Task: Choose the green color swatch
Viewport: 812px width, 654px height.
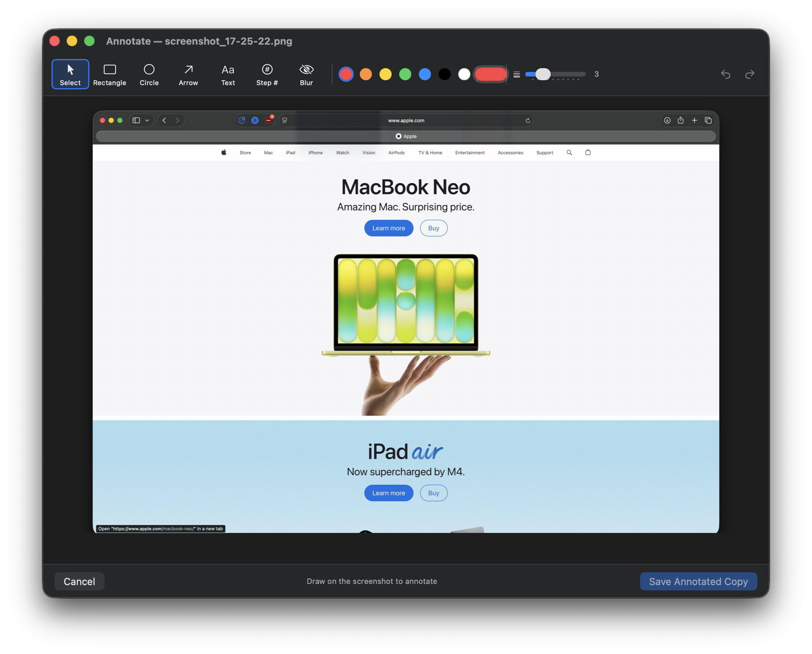Action: pos(405,74)
